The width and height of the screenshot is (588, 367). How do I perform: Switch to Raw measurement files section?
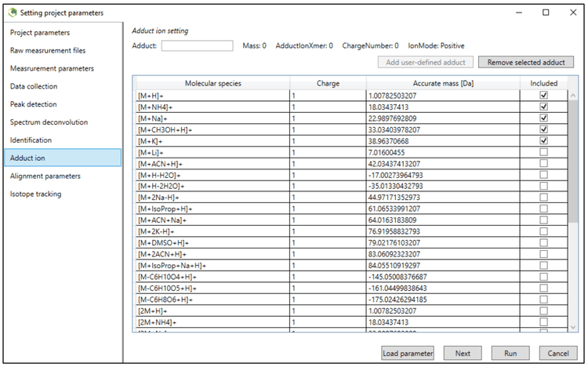tap(48, 51)
